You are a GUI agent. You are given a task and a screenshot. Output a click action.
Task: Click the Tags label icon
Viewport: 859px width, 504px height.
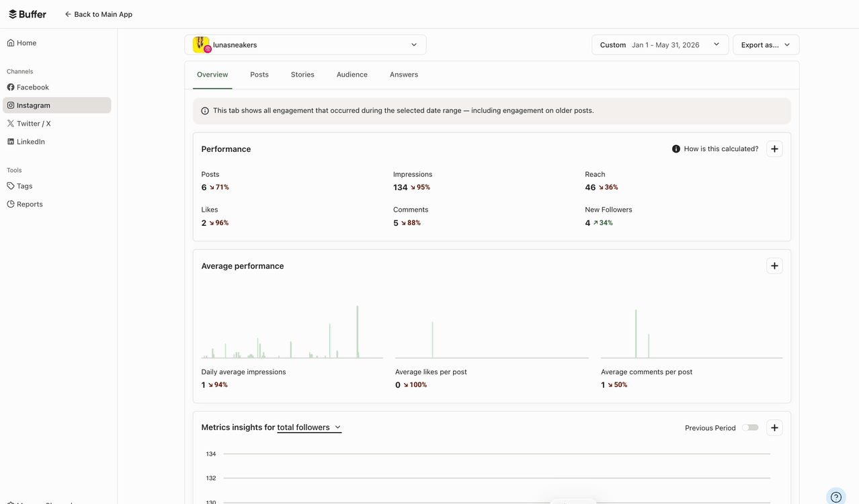pos(11,186)
